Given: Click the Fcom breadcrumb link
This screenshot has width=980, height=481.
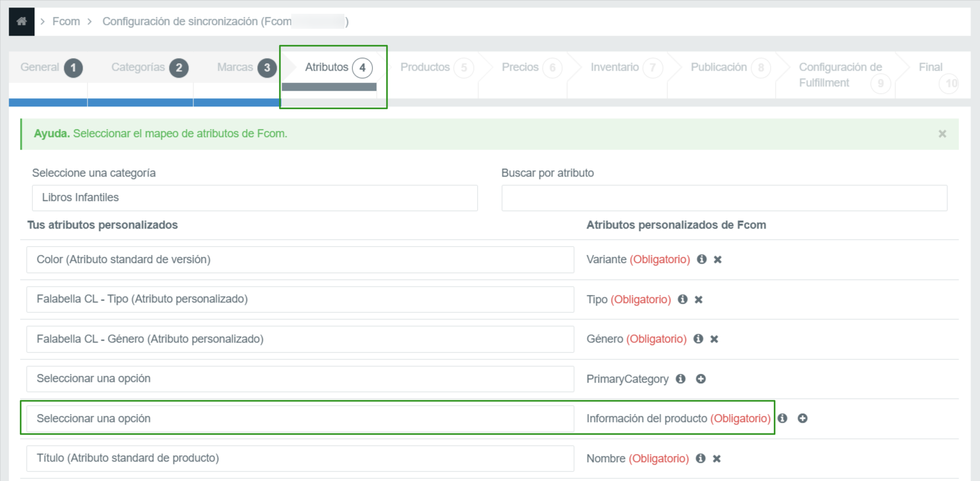Looking at the screenshot, I should (x=66, y=22).
